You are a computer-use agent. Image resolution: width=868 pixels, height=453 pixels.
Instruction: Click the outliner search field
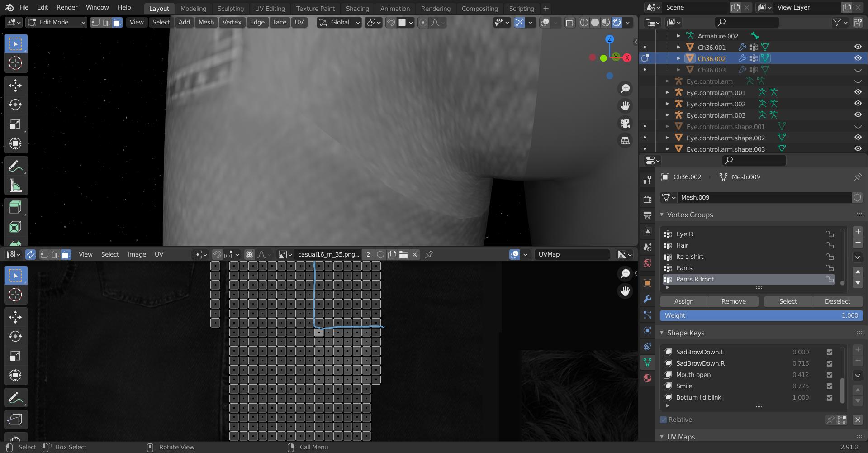pos(747,22)
